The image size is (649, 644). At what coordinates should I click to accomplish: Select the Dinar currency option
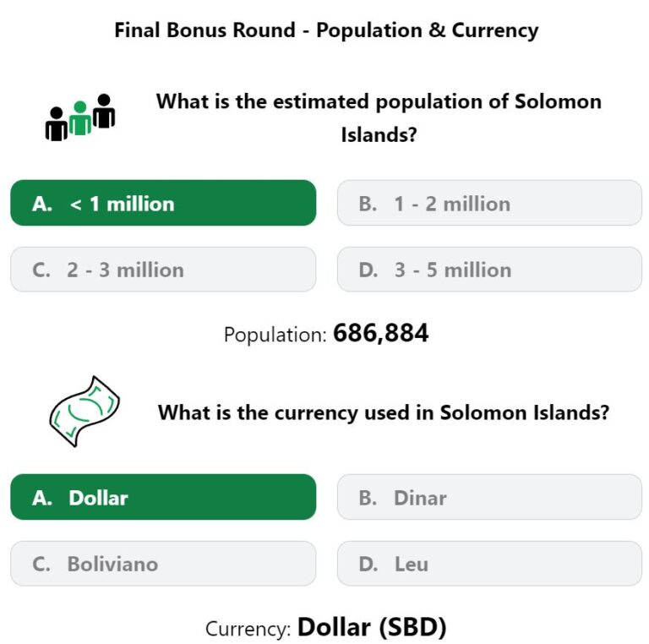[x=489, y=497]
